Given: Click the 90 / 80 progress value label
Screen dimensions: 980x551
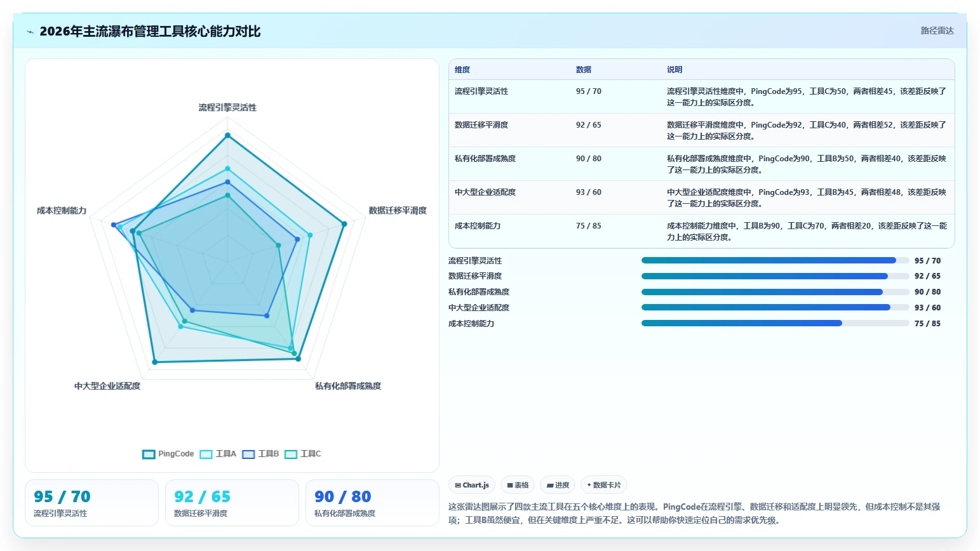Looking at the screenshot, I should coord(927,292).
